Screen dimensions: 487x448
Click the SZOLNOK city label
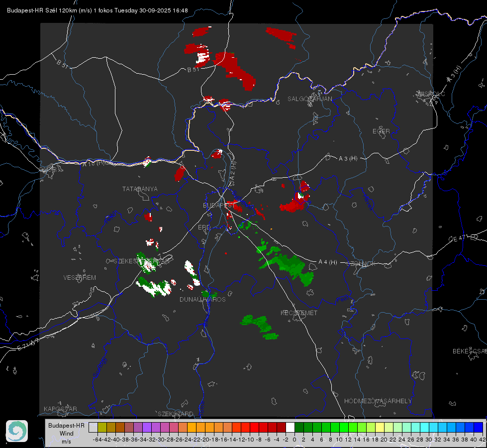coord(362,263)
